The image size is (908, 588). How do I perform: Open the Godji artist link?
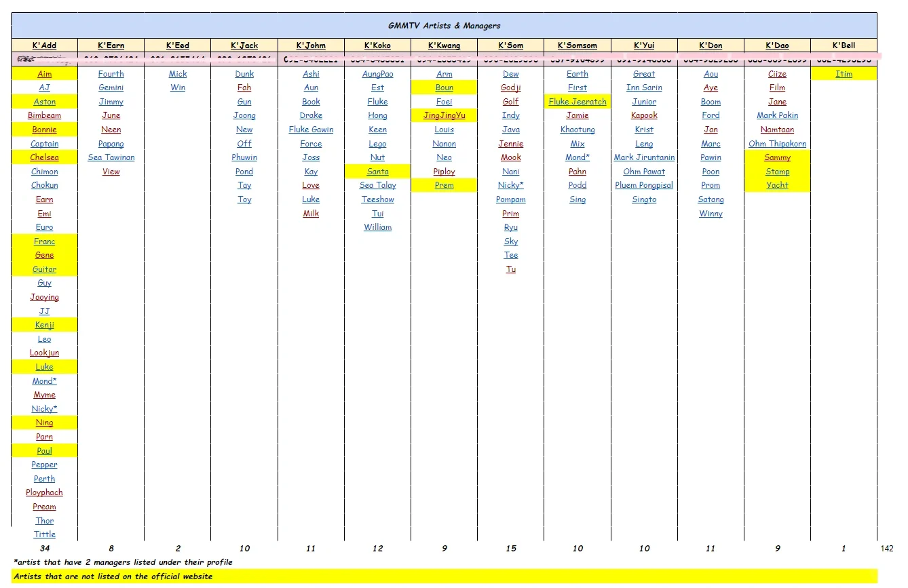(511, 87)
